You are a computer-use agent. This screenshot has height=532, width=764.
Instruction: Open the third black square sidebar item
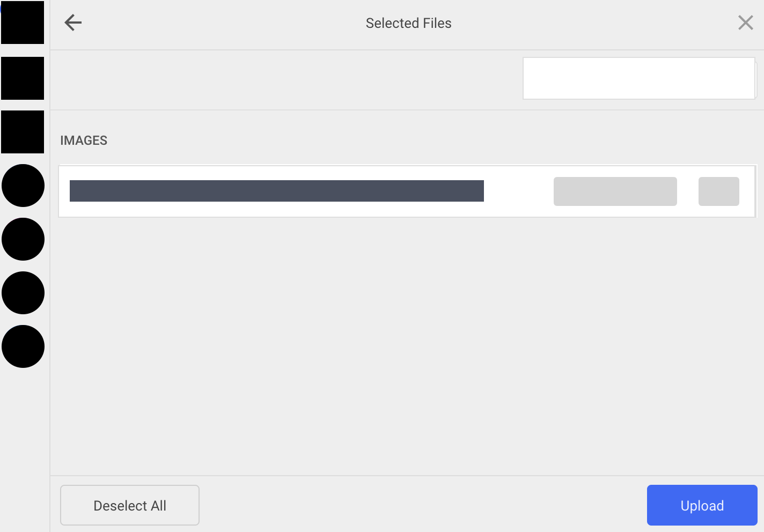tap(23, 132)
